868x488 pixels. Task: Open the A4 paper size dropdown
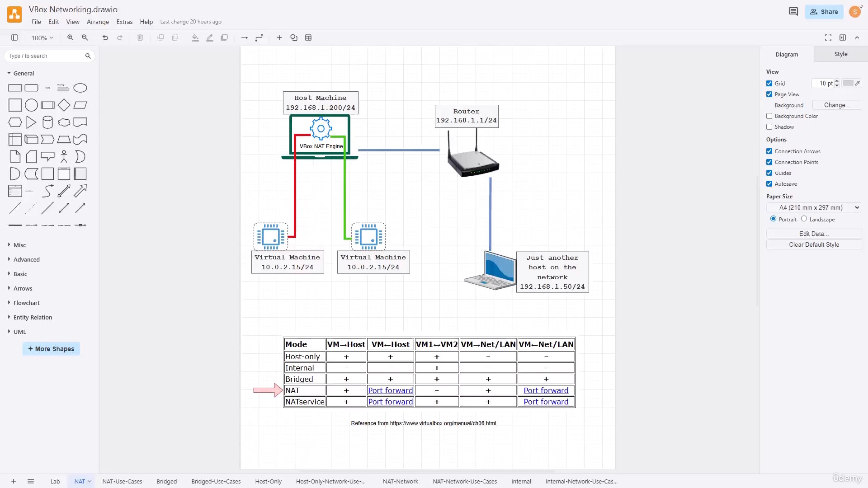(814, 208)
